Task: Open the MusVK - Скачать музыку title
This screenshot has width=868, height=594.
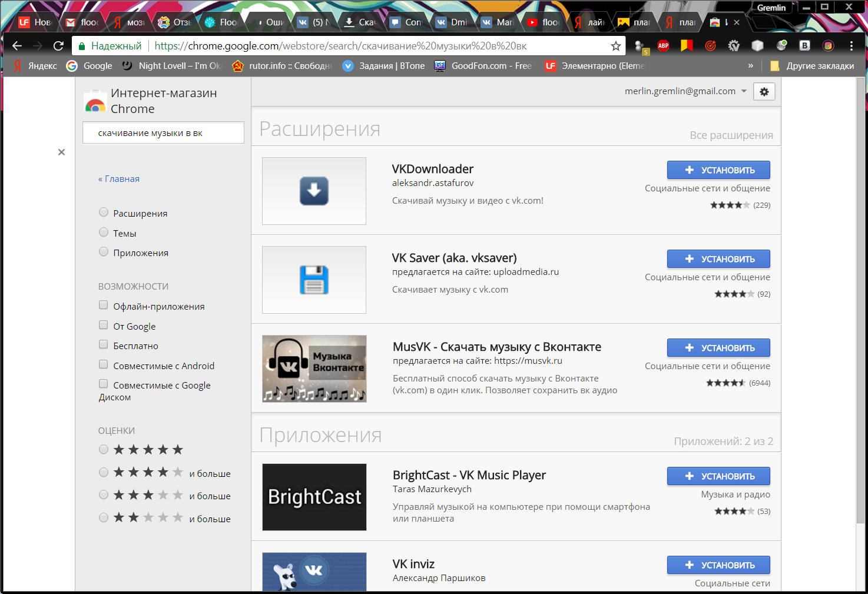Action: click(497, 347)
